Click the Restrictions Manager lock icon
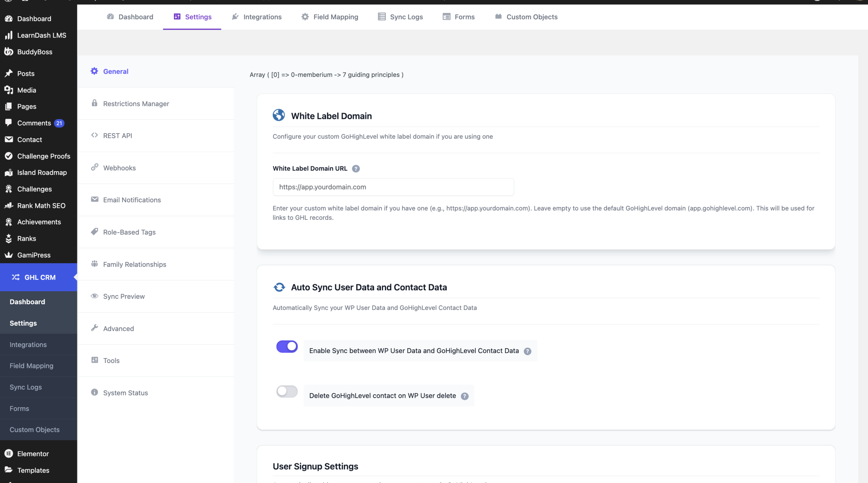868x483 pixels. [94, 103]
